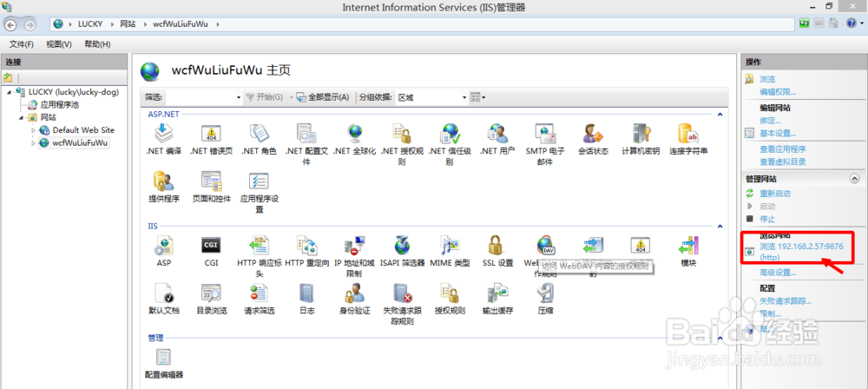
Task: Open the ASP feature icon
Action: 164,246
